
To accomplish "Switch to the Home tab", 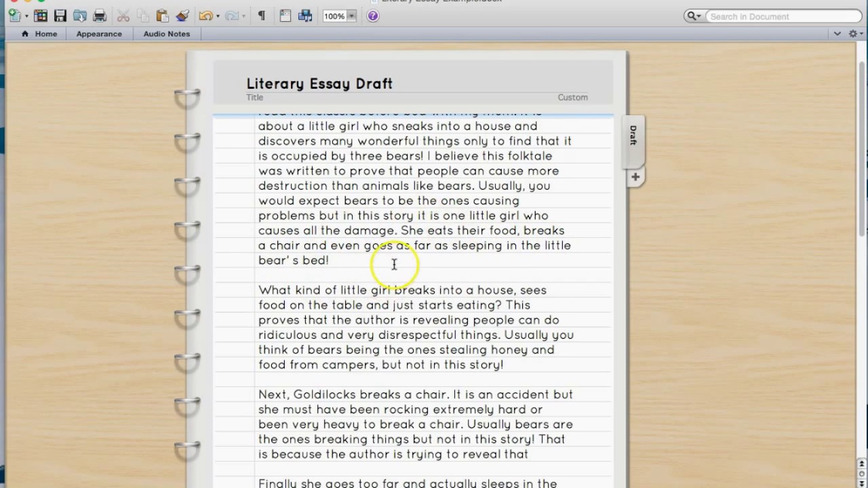I will [x=39, y=34].
